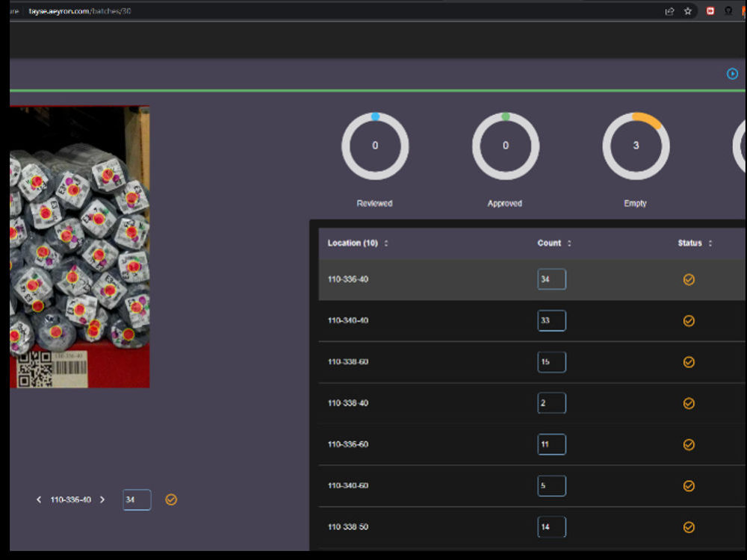Click the play icon at top right
The image size is (747, 560).
(x=732, y=74)
